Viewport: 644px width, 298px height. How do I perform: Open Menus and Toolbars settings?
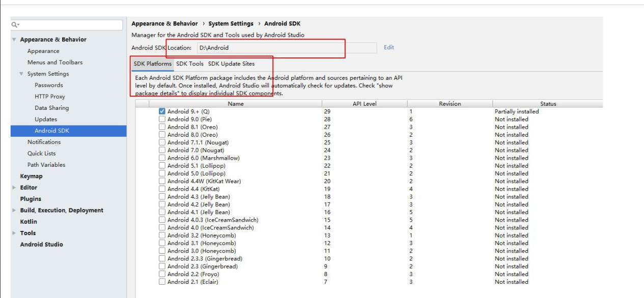55,63
